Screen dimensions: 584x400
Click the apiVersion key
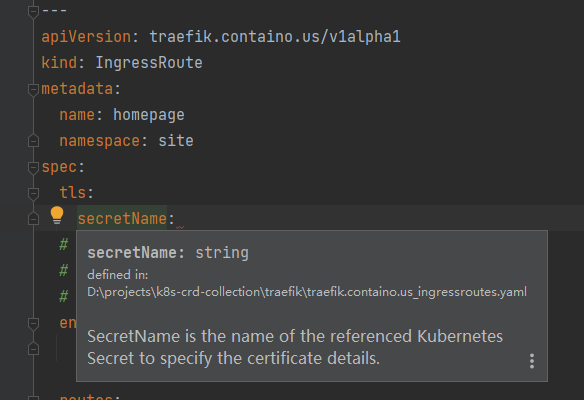pyautogui.click(x=86, y=36)
